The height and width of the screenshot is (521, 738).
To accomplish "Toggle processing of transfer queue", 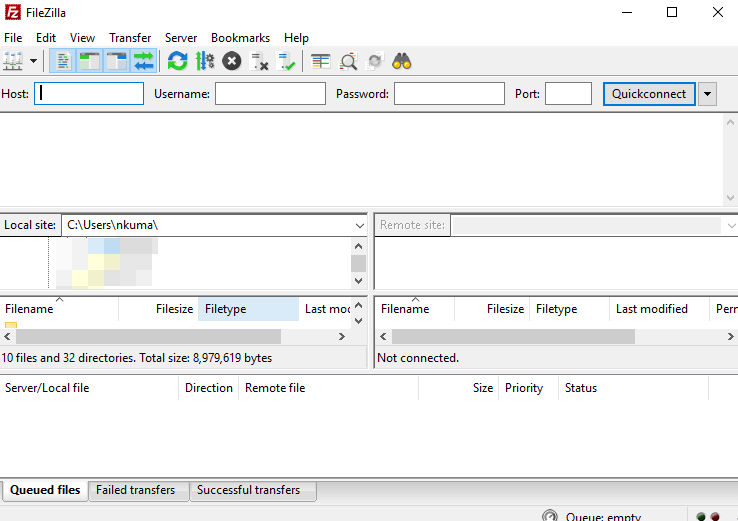I will click(x=205, y=61).
